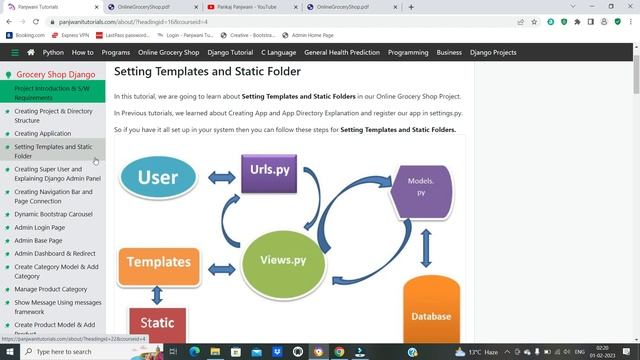Open the Programs menu item

(x=116, y=53)
